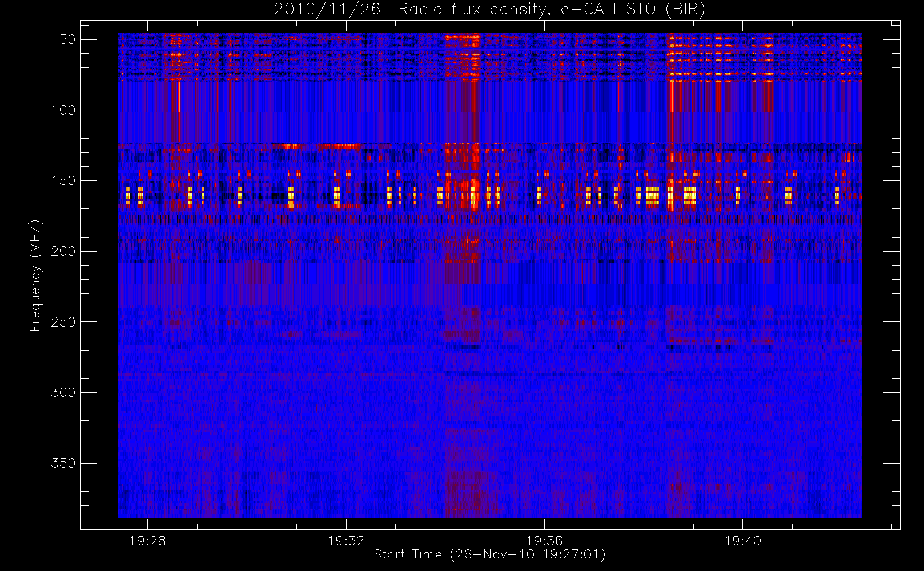Click the 19:32 time tick label
This screenshot has height=571, width=924.
coord(346,541)
